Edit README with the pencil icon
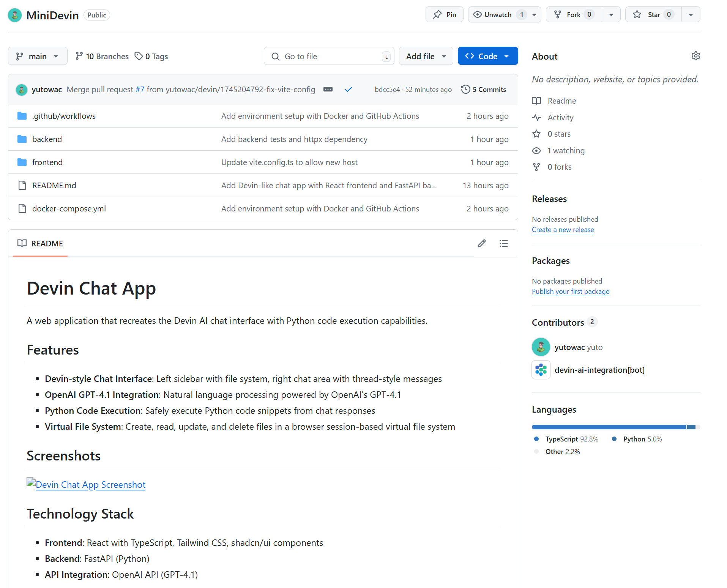 482,243
